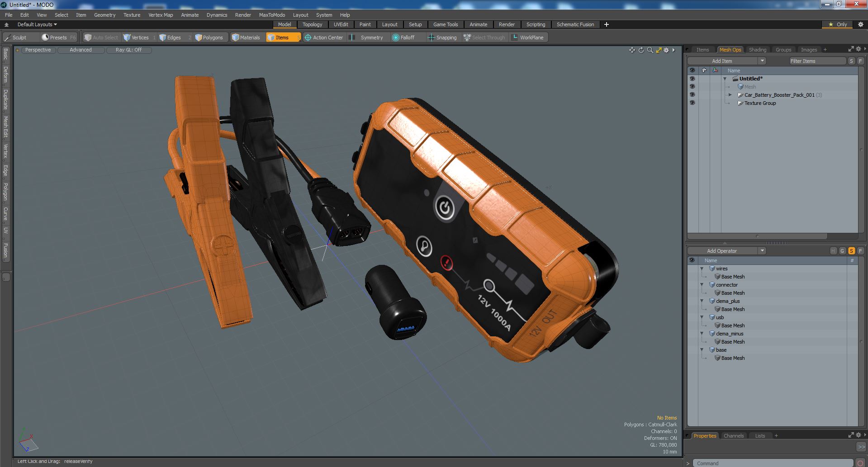Add new layout tab with plus icon
The image size is (868, 467).
point(607,24)
